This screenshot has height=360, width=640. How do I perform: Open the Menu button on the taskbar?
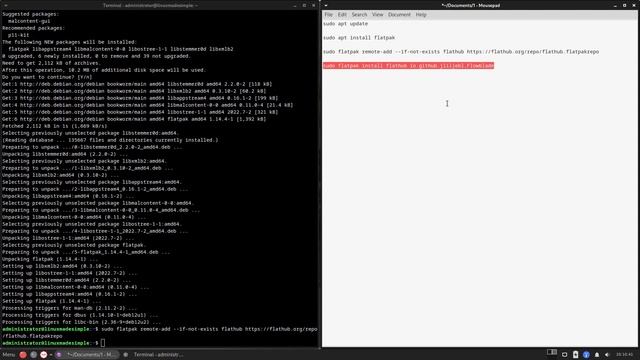tap(9, 355)
